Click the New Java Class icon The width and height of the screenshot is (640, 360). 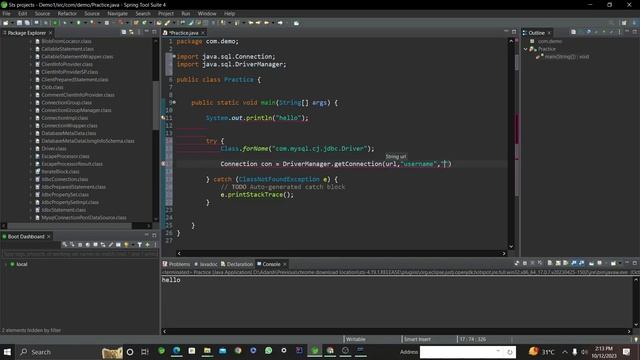pyautogui.click(x=144, y=23)
